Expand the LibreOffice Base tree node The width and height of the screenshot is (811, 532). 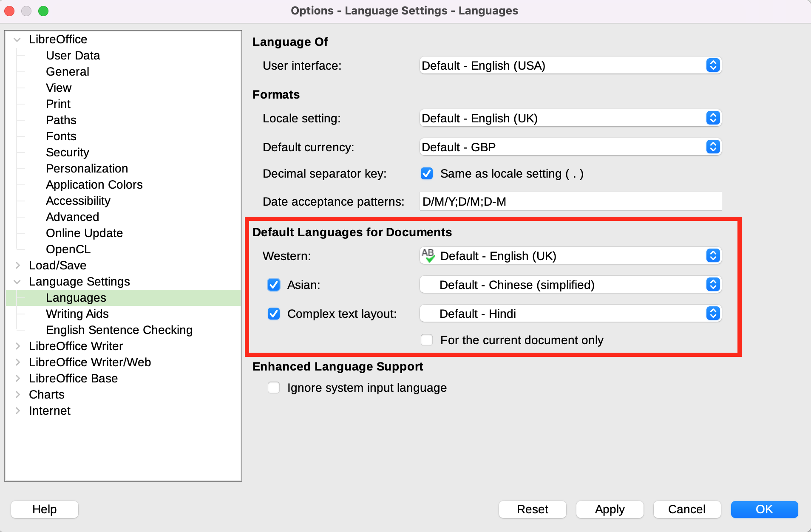[17, 378]
